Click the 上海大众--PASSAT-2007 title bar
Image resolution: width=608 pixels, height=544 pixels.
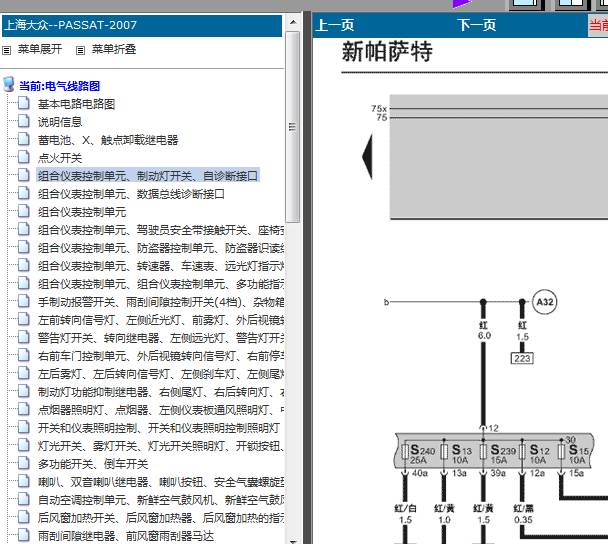[x=142, y=26]
